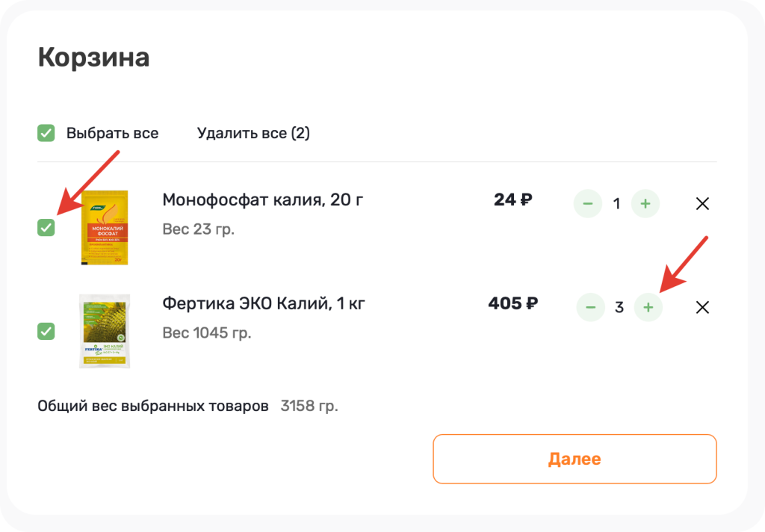Uncheck the Монофосфат калия item checkbox
The width and height of the screenshot is (765, 532).
[x=46, y=227]
